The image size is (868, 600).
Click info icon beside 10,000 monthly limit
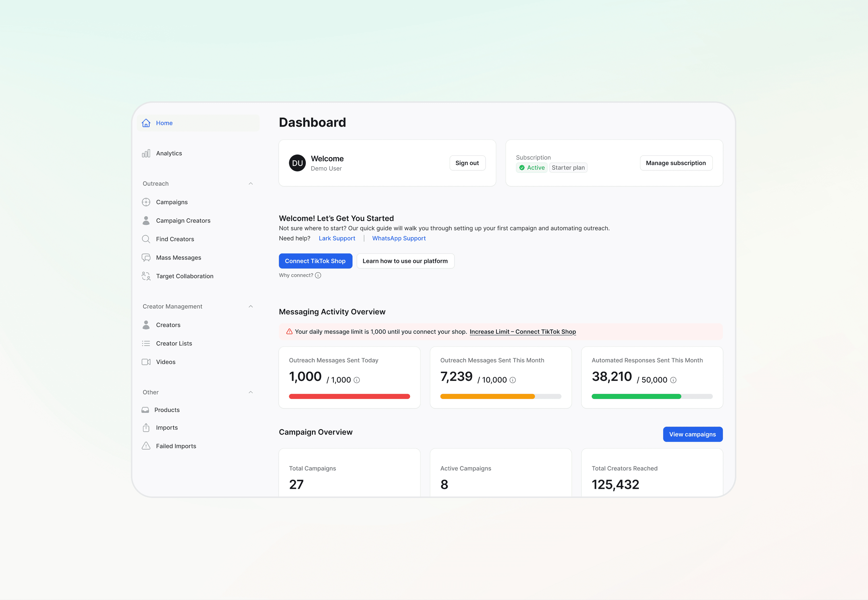pos(513,380)
